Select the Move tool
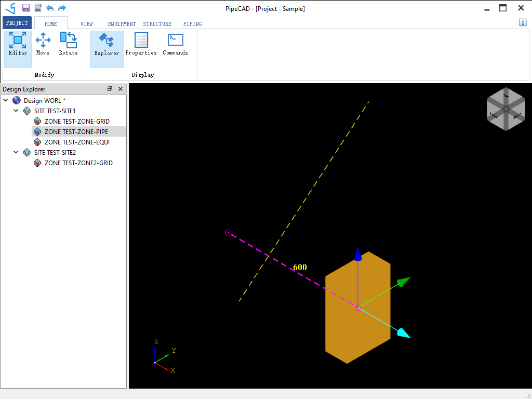Viewport: 532px width, 399px height. click(x=43, y=44)
